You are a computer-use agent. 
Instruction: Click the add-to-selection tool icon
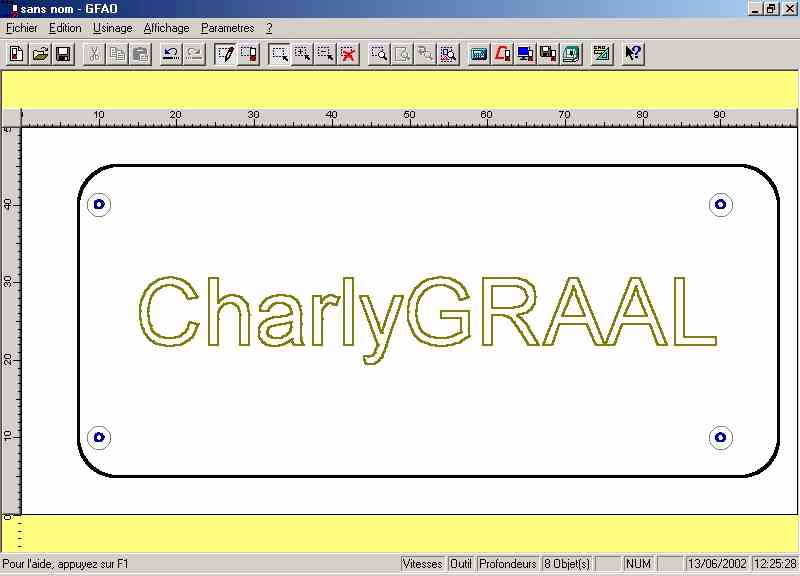coord(303,54)
